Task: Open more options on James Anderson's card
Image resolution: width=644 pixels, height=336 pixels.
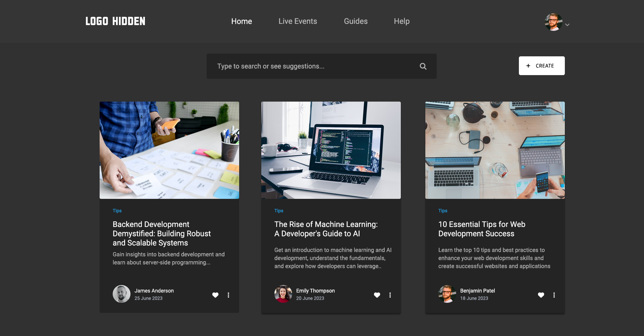Action: click(x=228, y=295)
